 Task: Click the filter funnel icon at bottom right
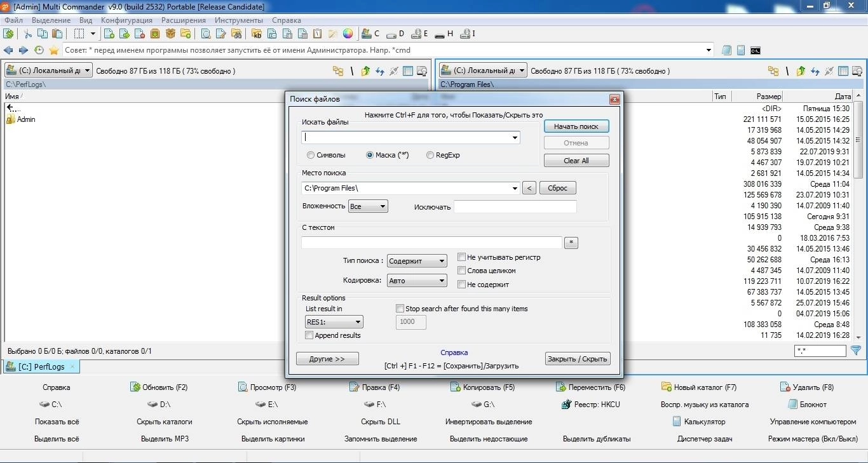(x=856, y=350)
